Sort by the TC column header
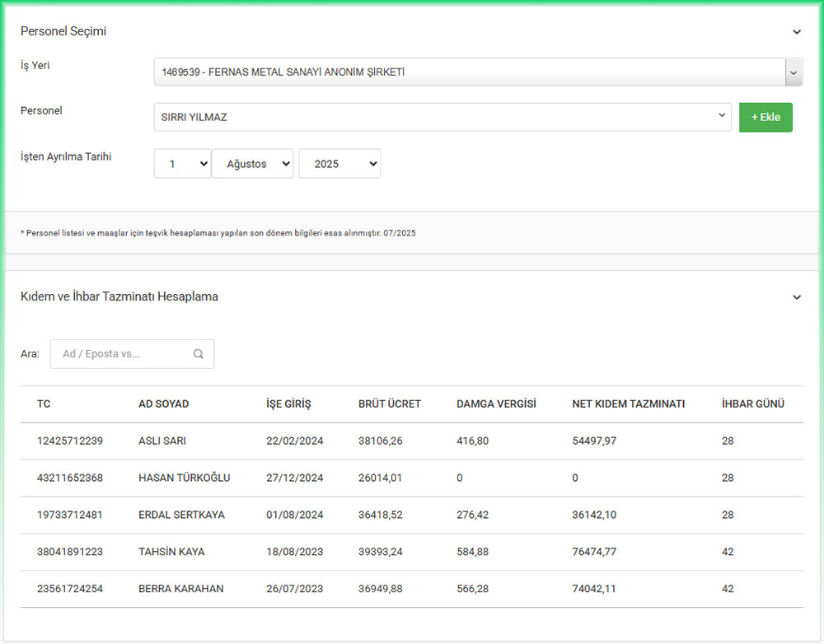The height and width of the screenshot is (644, 824). pyautogui.click(x=44, y=404)
